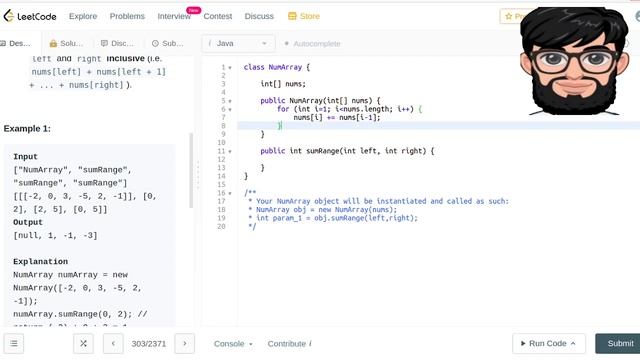Click the panel resize handle dots

[198, 176]
